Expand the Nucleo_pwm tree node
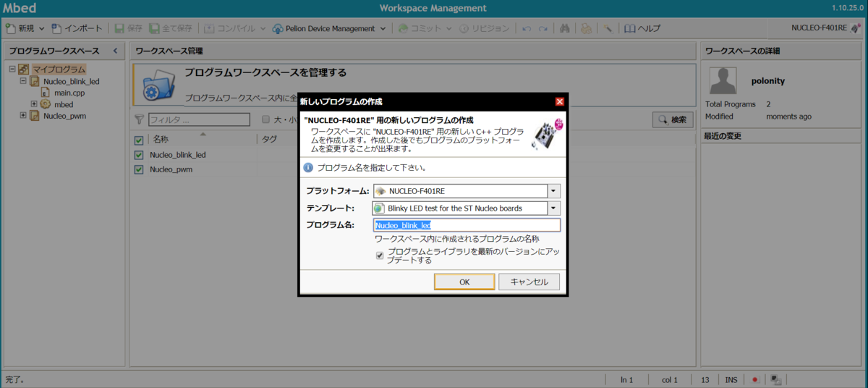The width and height of the screenshot is (868, 388). [23, 115]
